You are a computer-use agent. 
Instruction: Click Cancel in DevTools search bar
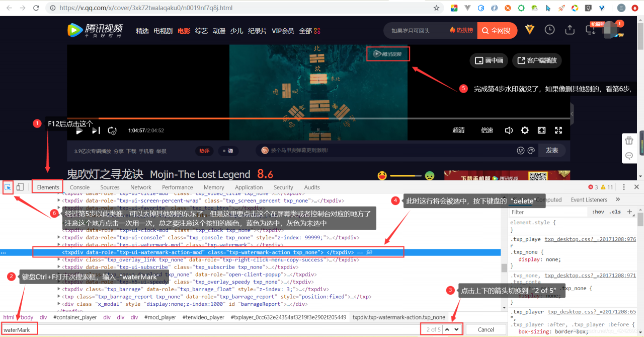pos(486,329)
